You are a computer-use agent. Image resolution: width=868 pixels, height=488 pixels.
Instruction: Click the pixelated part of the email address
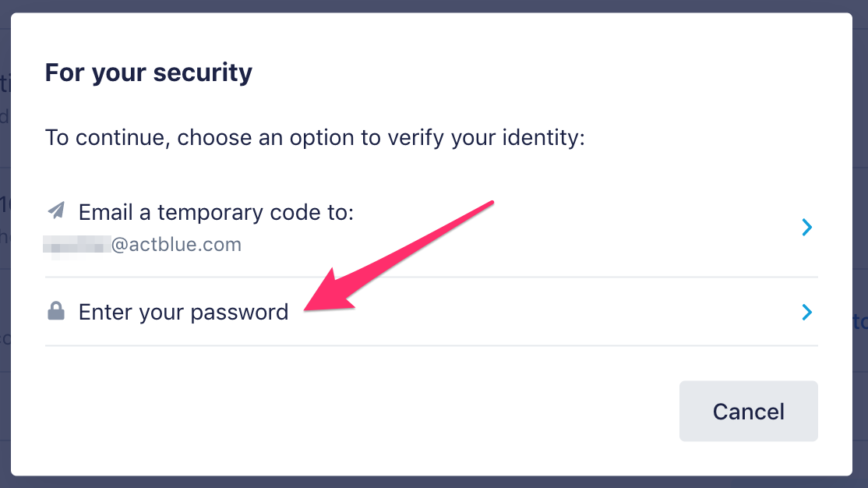[x=76, y=246]
